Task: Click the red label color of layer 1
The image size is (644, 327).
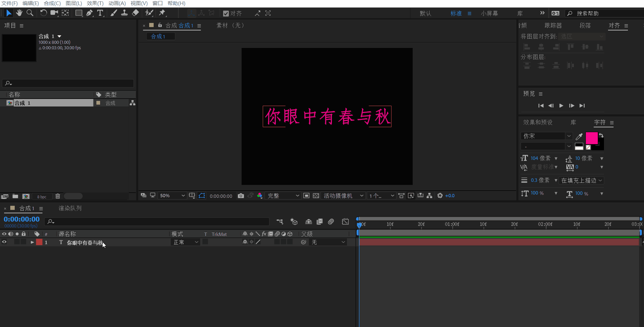Action: (39, 242)
